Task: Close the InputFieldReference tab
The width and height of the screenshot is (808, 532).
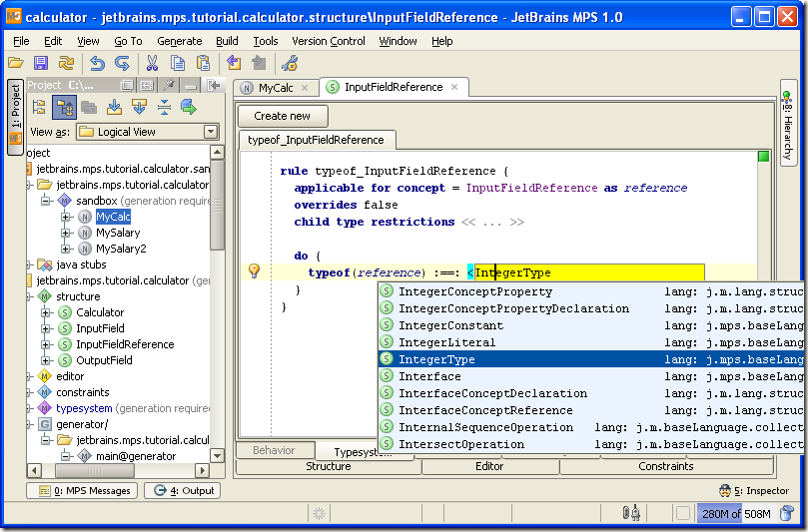Action: 454,87
